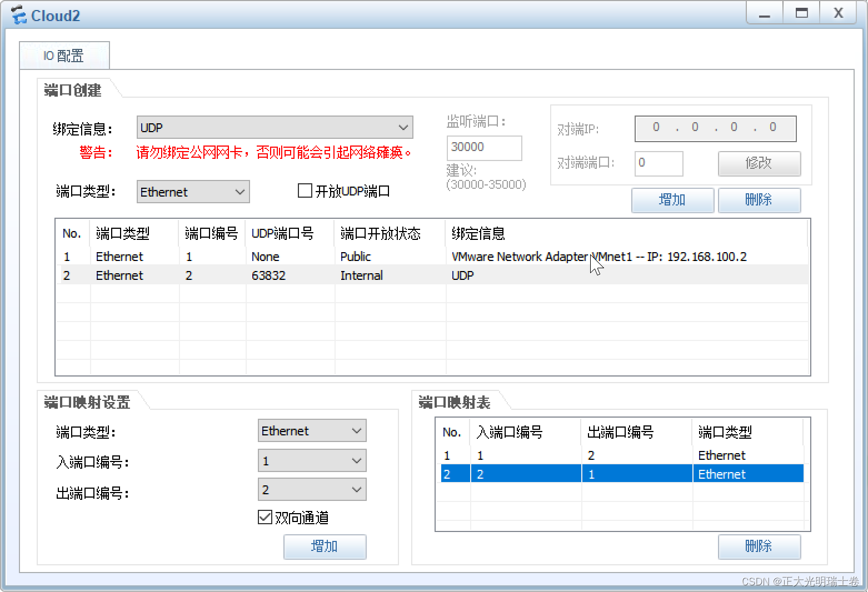Click the 修改 button

pyautogui.click(x=759, y=163)
